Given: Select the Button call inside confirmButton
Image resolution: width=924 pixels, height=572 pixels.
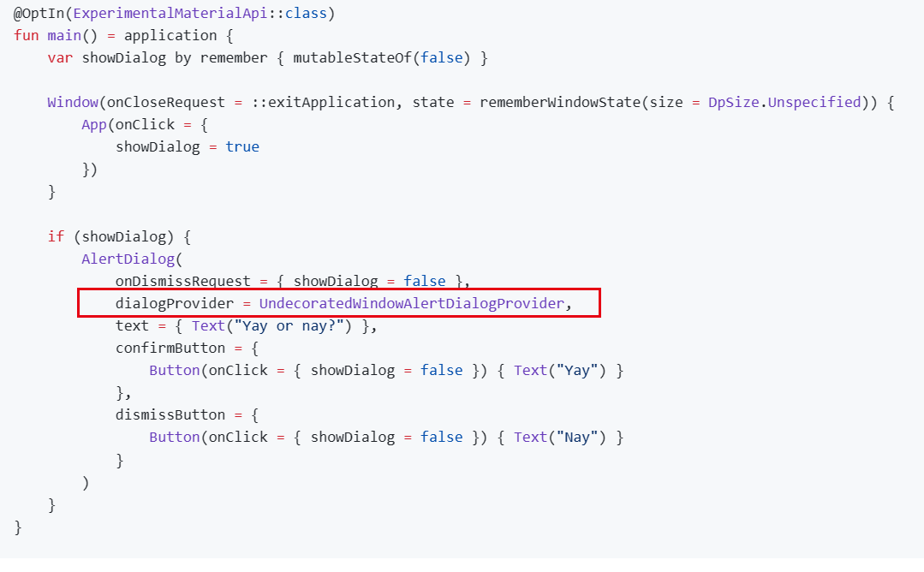Looking at the screenshot, I should [174, 370].
